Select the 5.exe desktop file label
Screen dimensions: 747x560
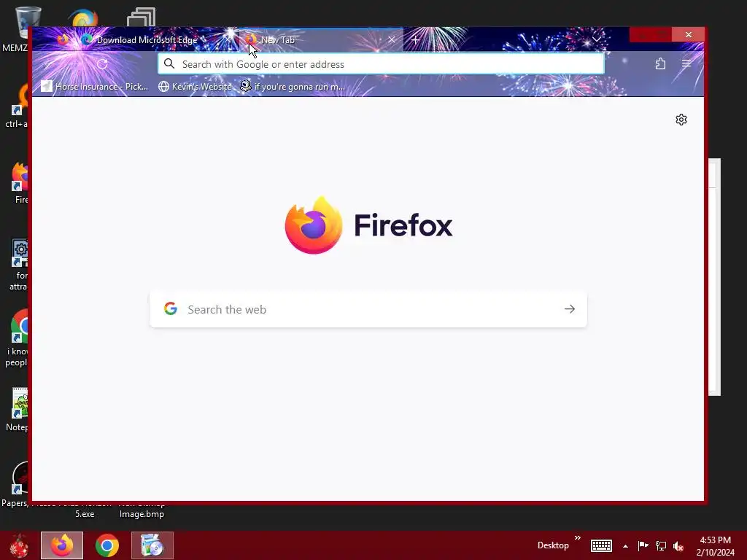[x=85, y=514]
